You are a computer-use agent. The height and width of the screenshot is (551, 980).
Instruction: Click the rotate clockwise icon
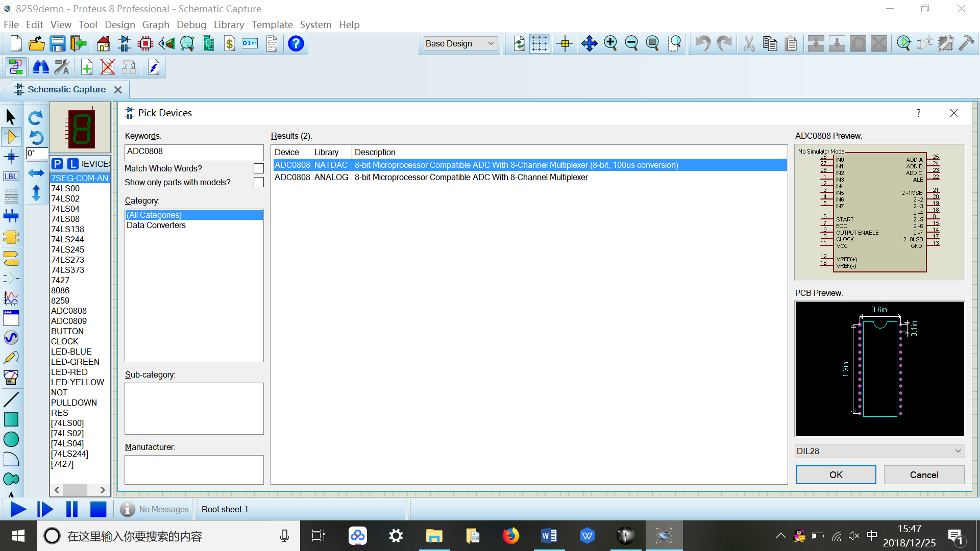pyautogui.click(x=35, y=118)
